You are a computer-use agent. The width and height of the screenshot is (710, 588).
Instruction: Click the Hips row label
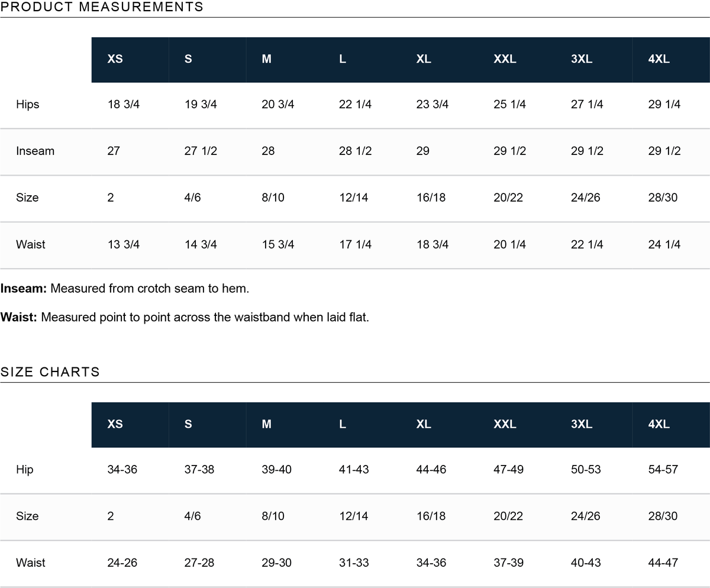coord(27,105)
